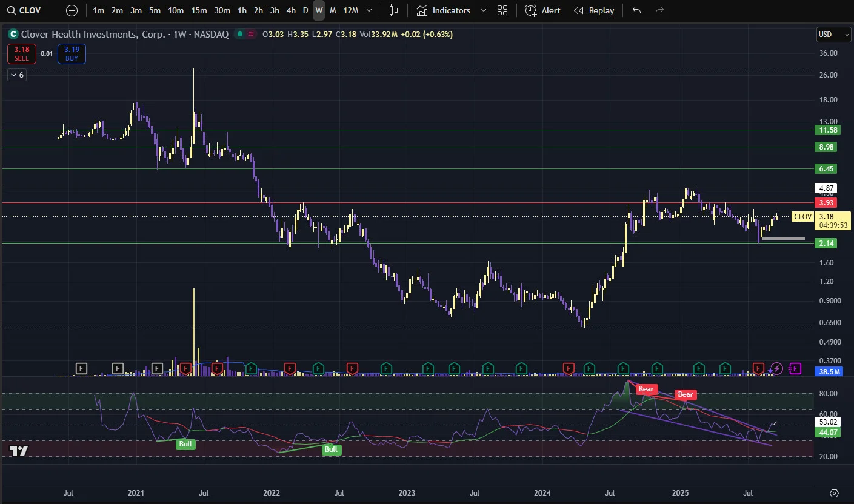
Task: Click the green market status dot
Action: point(241,35)
